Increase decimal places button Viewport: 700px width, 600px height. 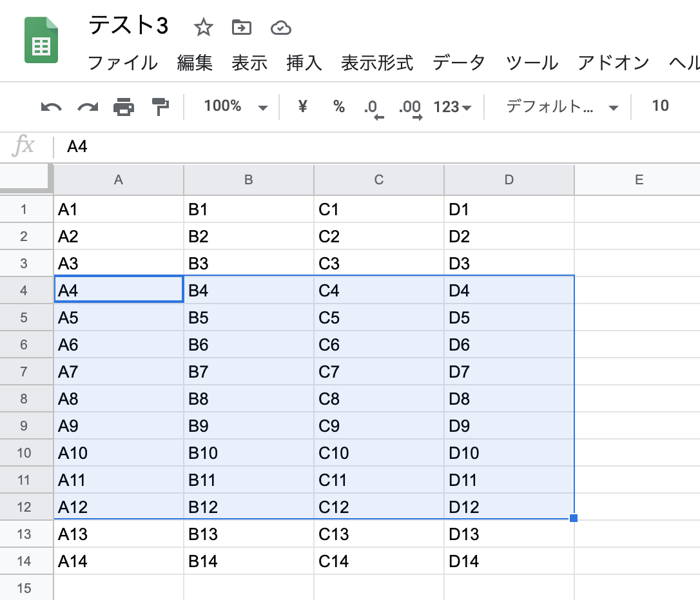pyautogui.click(x=410, y=108)
